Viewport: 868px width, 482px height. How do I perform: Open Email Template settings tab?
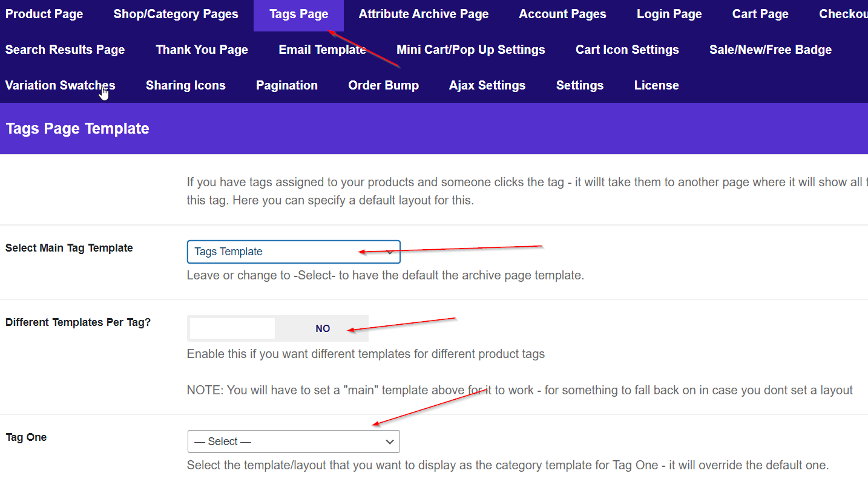click(322, 50)
